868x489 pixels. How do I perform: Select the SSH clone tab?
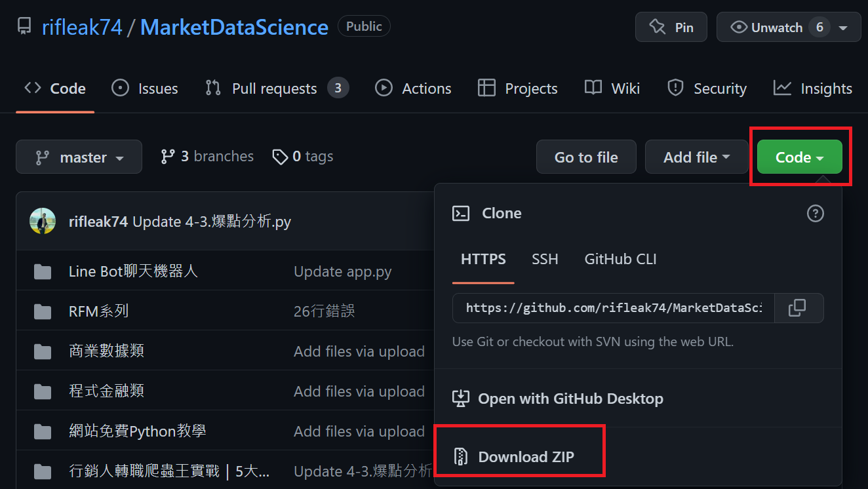tap(545, 259)
